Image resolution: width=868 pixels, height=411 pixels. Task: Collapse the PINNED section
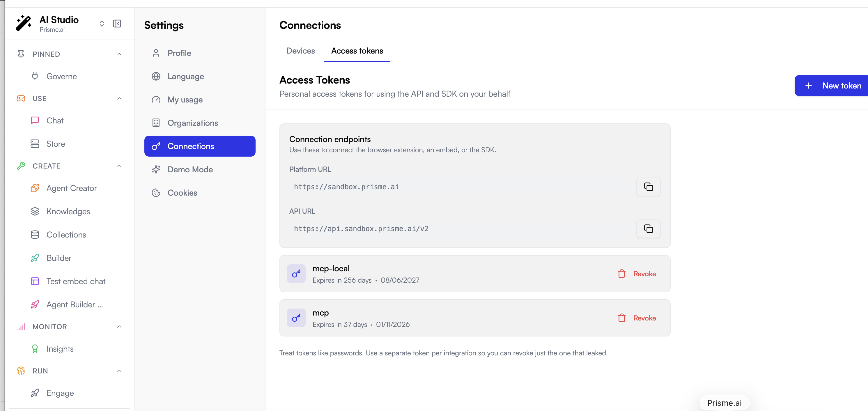pos(119,54)
